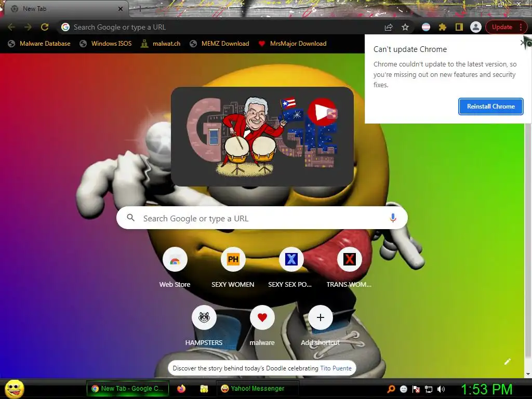Open the PH shortcut tile
This screenshot has height=399, width=532.
233,268
